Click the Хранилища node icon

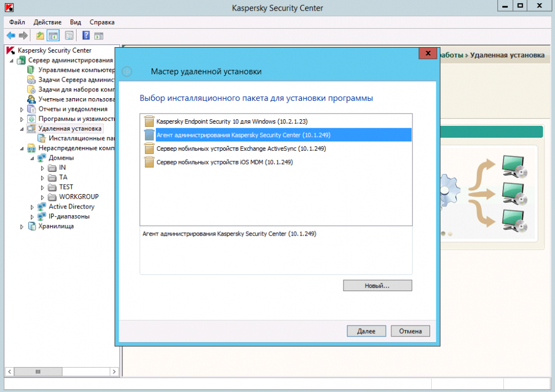pyautogui.click(x=32, y=226)
